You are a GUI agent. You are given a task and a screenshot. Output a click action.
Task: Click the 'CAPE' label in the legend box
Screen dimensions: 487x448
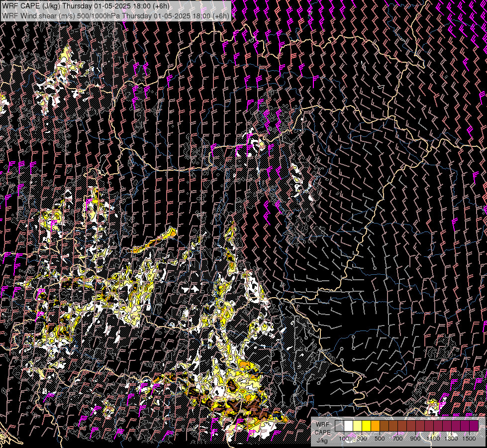pos(323,433)
